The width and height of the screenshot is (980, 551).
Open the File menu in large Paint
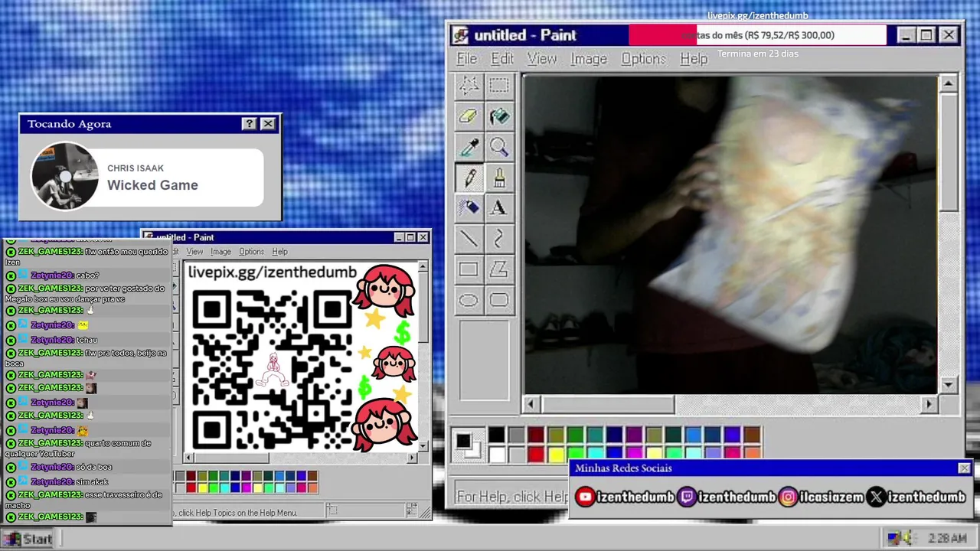[466, 59]
